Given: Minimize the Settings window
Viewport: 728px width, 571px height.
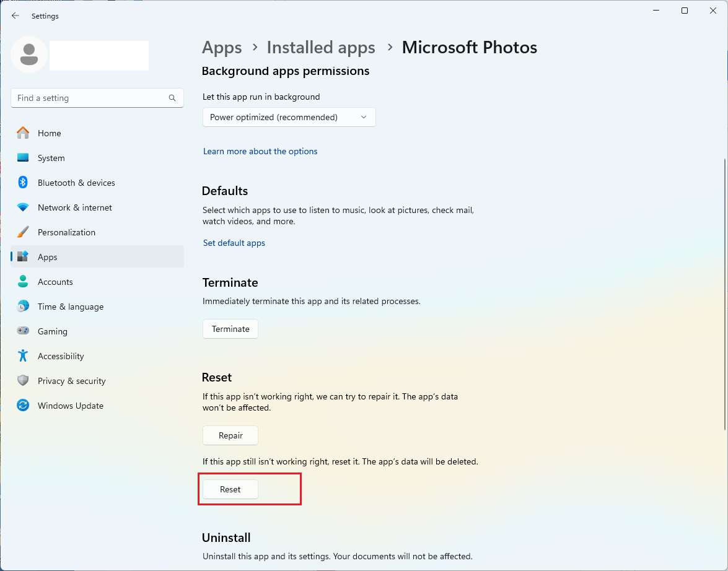Looking at the screenshot, I should coord(656,11).
